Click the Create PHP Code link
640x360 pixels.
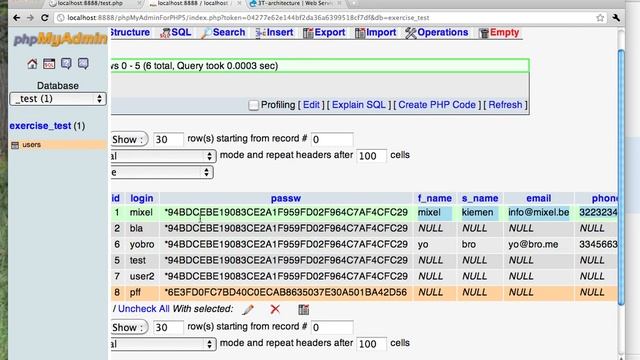(437, 105)
